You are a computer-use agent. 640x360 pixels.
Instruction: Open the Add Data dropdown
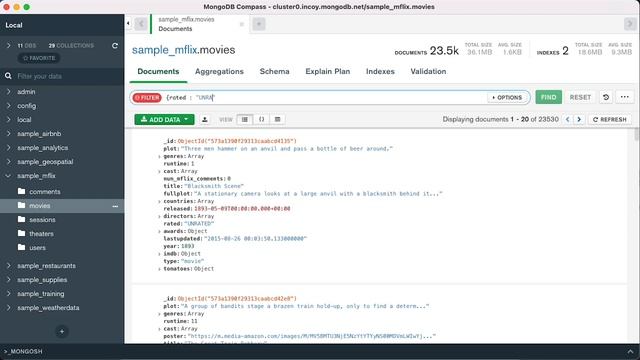click(164, 119)
